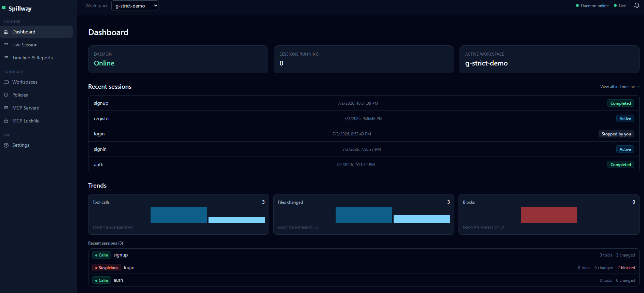Click the signup name in trends list

point(121,255)
